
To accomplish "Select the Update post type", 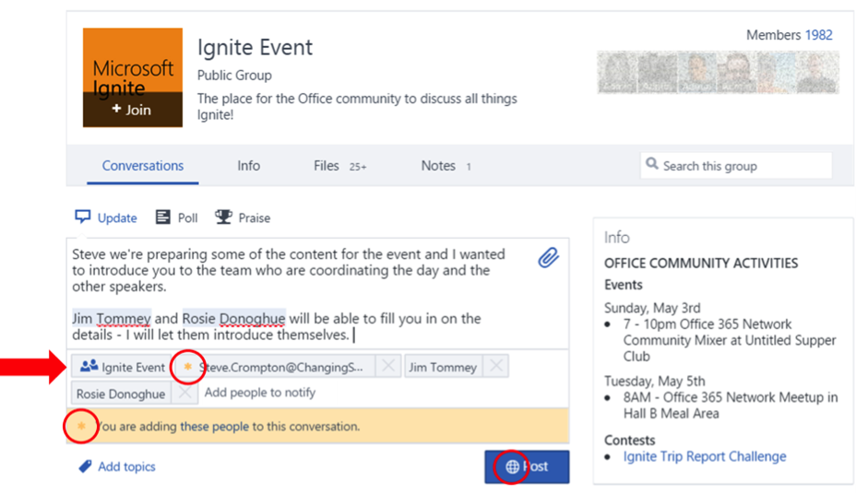I will coord(106,218).
